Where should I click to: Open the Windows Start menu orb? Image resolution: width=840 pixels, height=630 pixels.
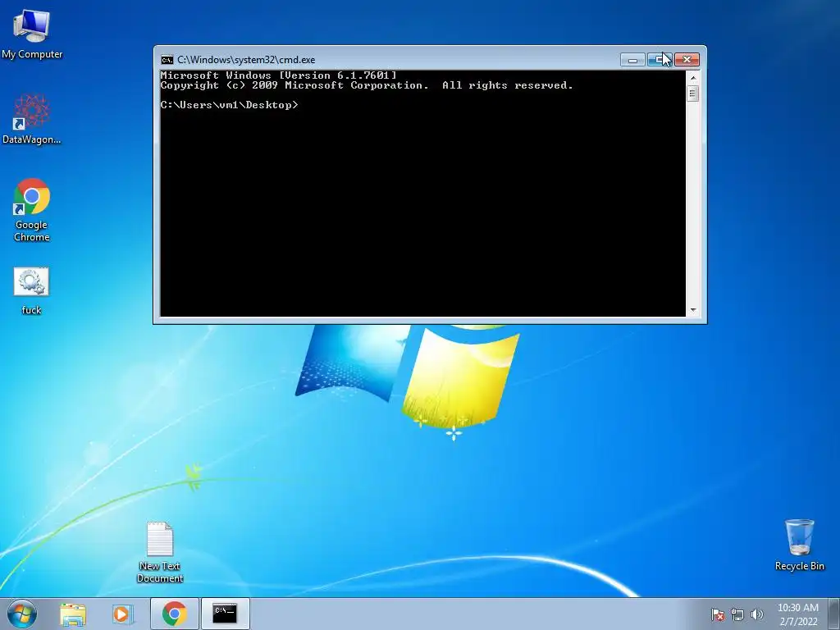(22, 614)
